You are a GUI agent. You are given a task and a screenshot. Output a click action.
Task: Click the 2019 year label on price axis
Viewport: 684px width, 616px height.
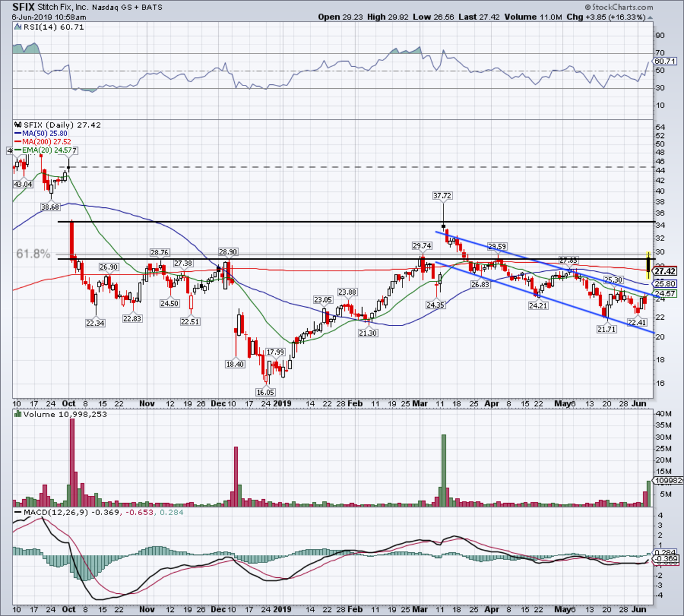(x=282, y=403)
